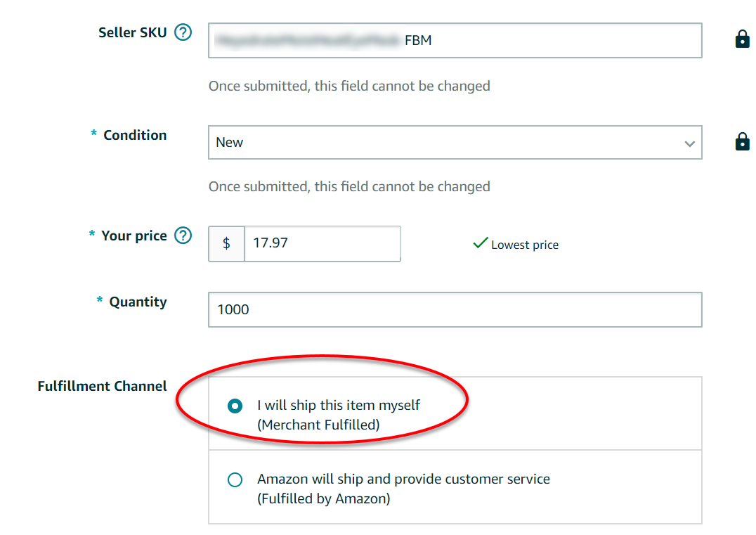The image size is (756, 535).
Task: Click the 'I will ship this item myself' label
Action: (339, 405)
